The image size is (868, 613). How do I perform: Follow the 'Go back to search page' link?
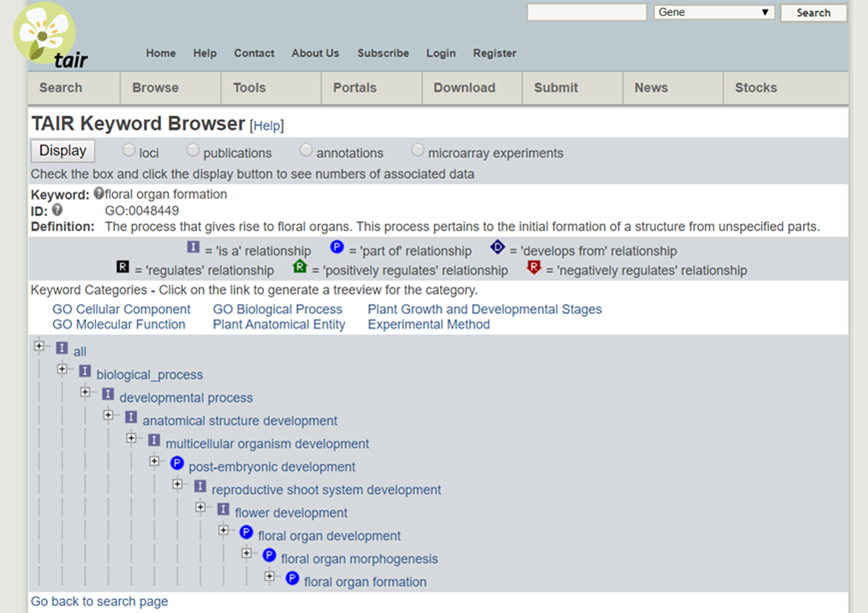(99, 601)
